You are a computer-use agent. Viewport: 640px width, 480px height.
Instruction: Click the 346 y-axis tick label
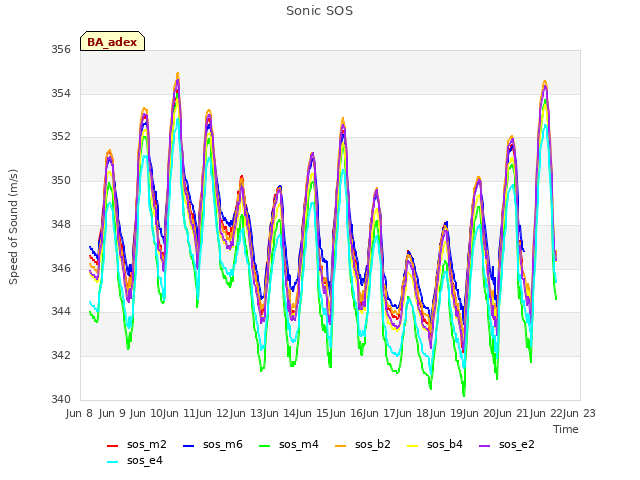pos(61,268)
